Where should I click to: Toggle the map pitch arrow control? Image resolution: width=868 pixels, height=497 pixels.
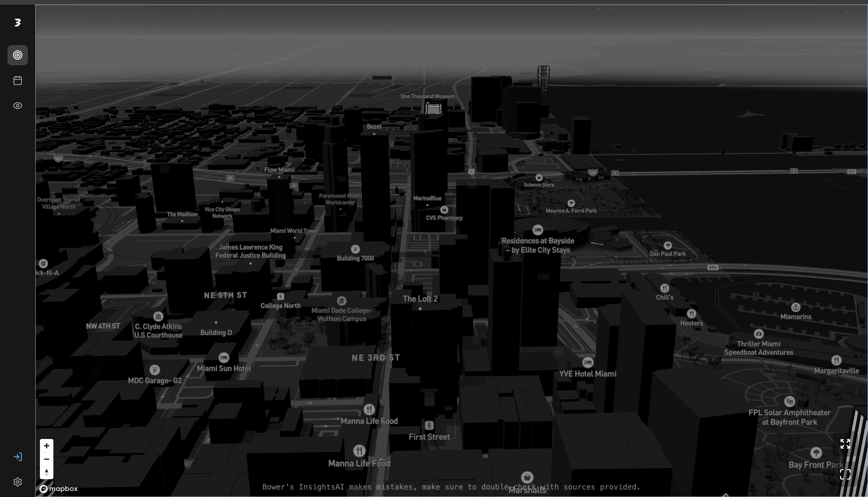47,472
